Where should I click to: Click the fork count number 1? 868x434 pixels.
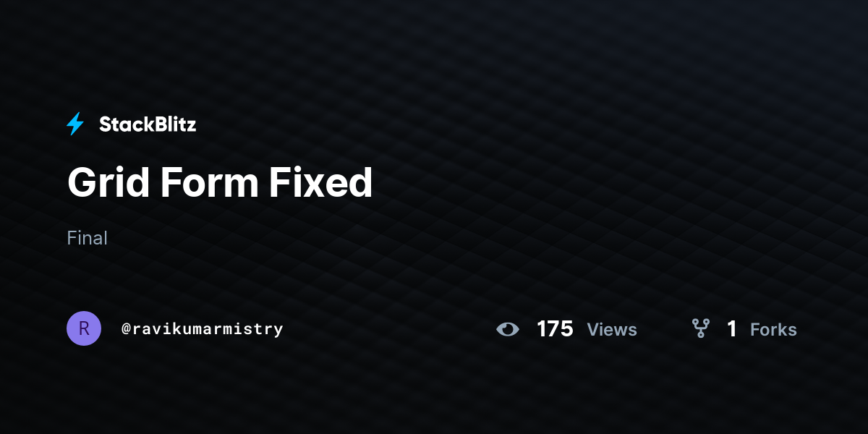[x=732, y=329]
